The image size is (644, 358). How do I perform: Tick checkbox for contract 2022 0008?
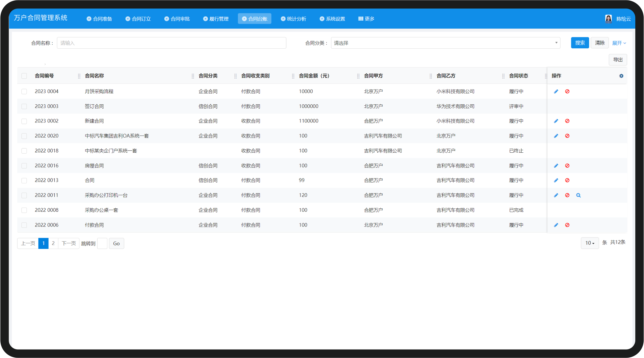24,210
